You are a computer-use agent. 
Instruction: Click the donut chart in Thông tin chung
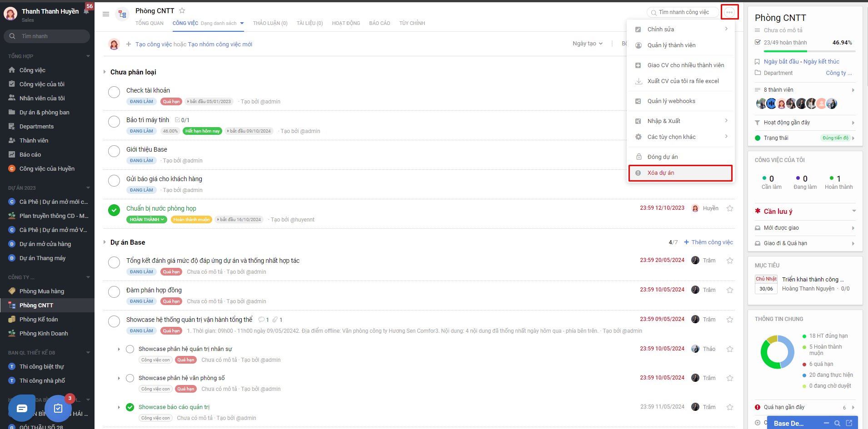click(x=777, y=352)
